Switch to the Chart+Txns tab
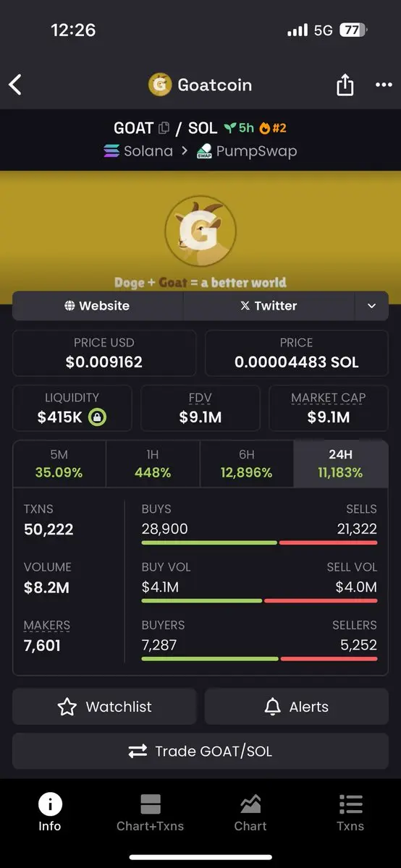Image resolution: width=401 pixels, height=868 pixels. [x=151, y=813]
